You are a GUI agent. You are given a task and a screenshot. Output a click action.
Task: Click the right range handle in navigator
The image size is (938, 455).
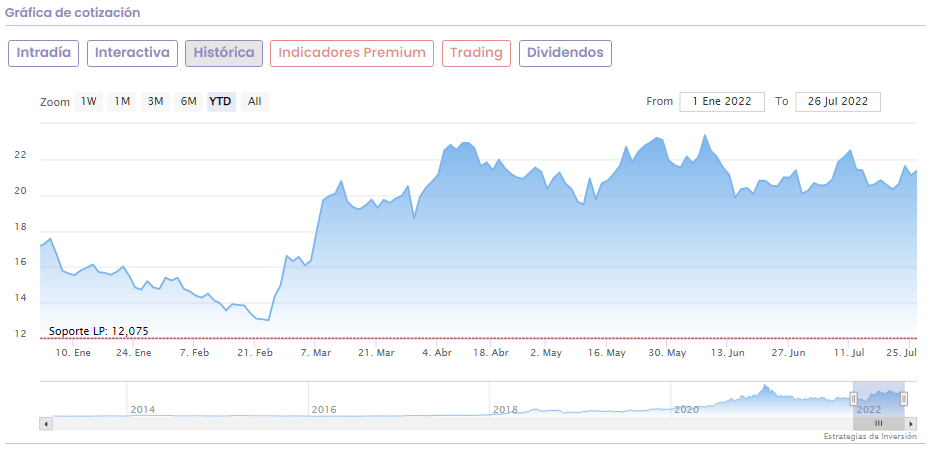pyautogui.click(x=904, y=399)
